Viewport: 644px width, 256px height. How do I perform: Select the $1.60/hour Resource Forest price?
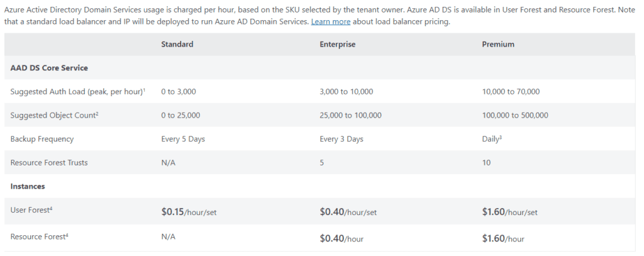(x=502, y=239)
